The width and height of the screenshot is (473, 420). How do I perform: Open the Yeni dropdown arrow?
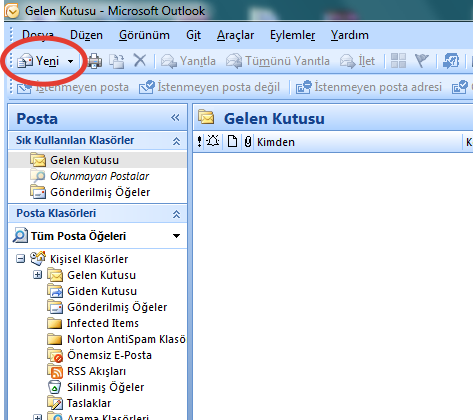[70, 61]
